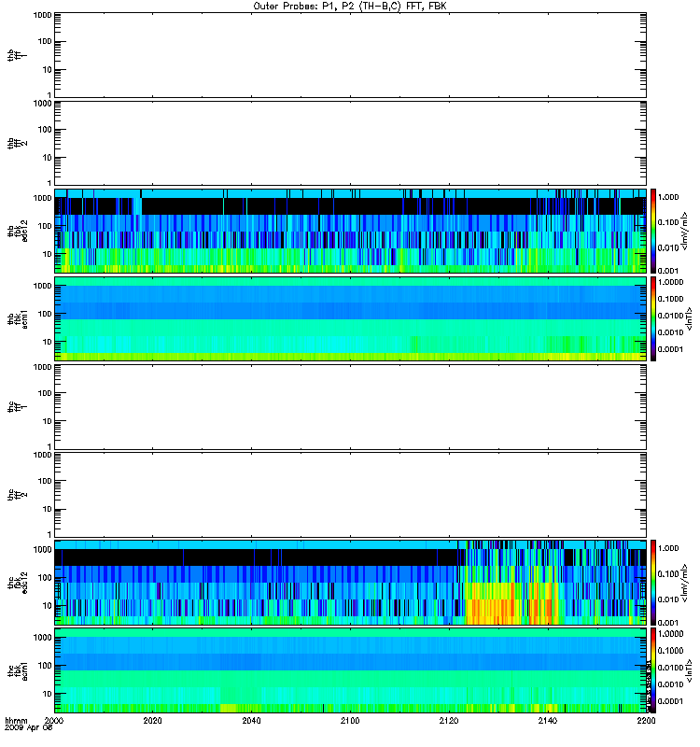The height and width of the screenshot is (747, 700).
Task: Click the thb fbk scm1 nT color bar
Action: click(x=653, y=319)
